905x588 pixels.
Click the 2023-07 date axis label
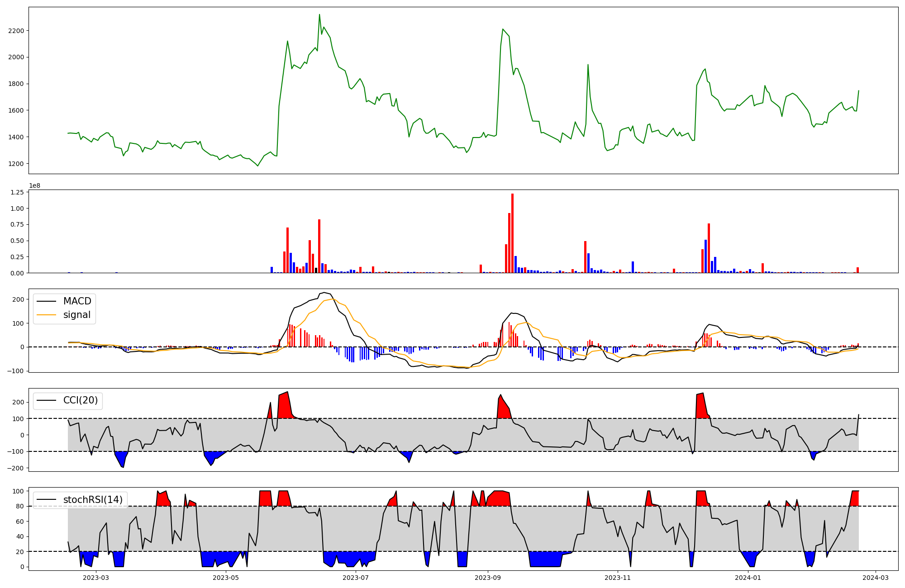356,578
